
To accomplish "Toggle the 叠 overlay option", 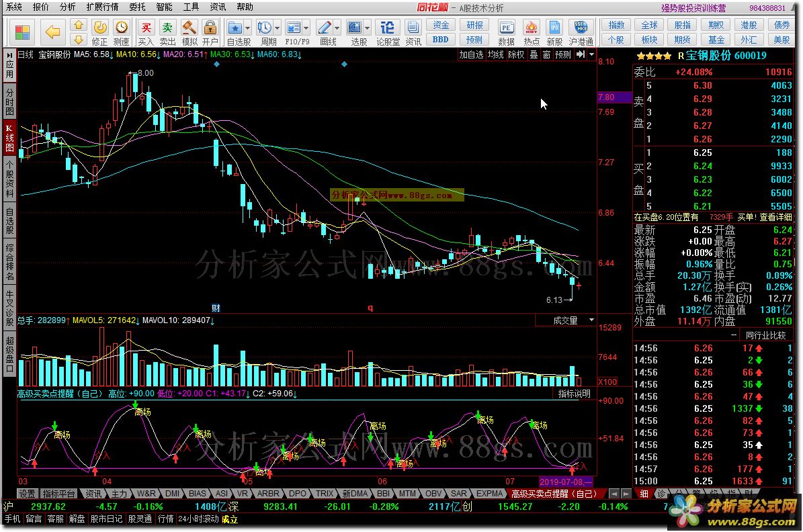I will pyautogui.click(x=534, y=54).
